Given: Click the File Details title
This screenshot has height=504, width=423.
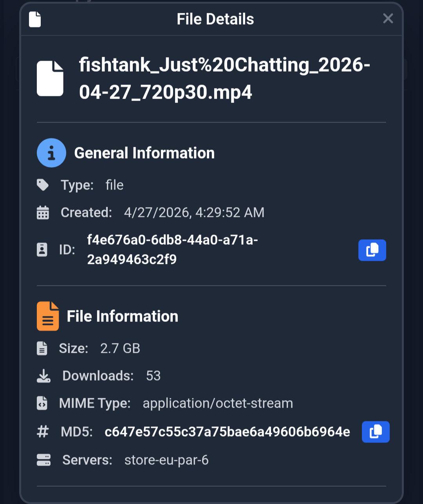Looking at the screenshot, I should coord(215,19).
